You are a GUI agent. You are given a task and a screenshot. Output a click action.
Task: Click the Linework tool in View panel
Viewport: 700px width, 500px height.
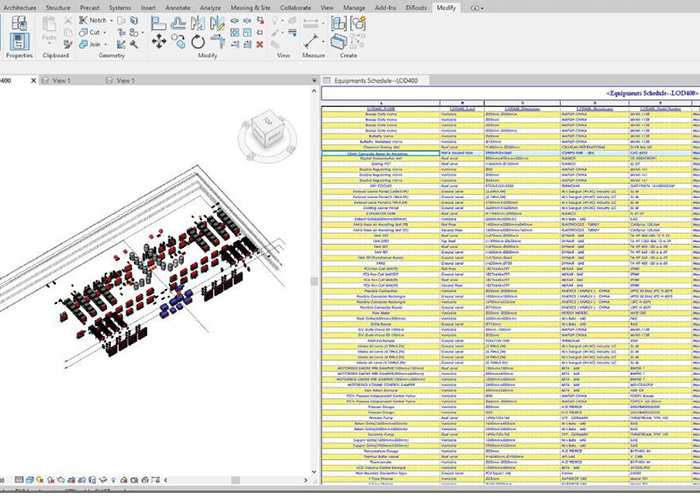pos(292,33)
